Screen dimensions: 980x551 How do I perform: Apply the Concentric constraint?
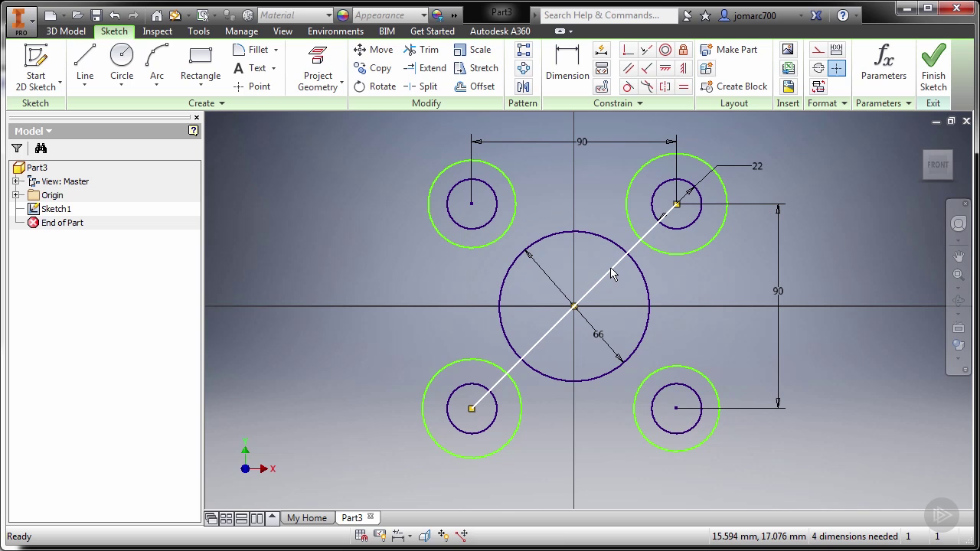point(665,50)
